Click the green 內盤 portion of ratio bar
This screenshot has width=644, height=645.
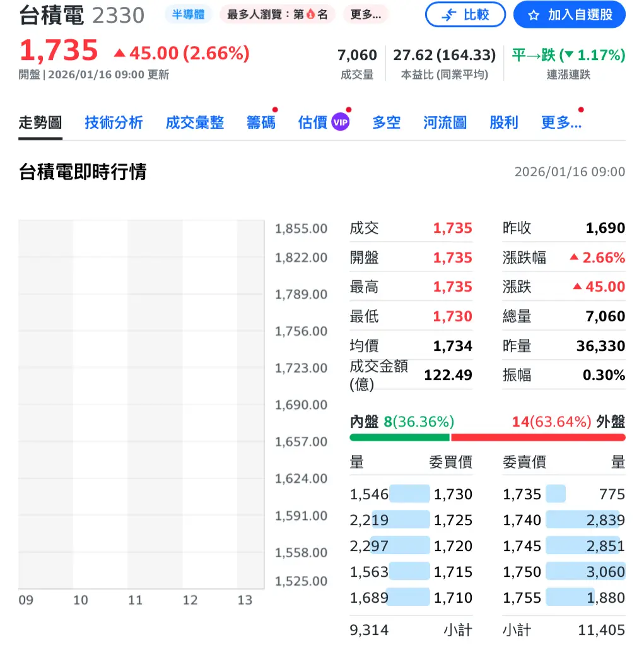coord(399,437)
